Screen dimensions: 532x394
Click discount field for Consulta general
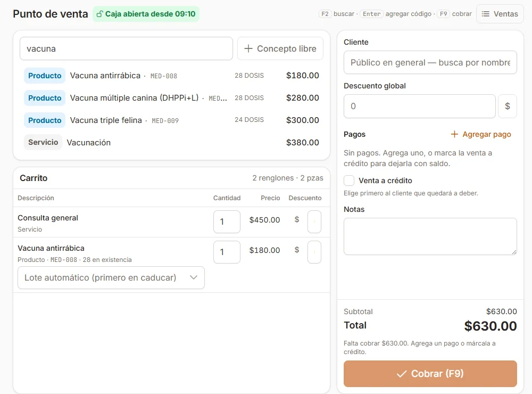(x=314, y=222)
